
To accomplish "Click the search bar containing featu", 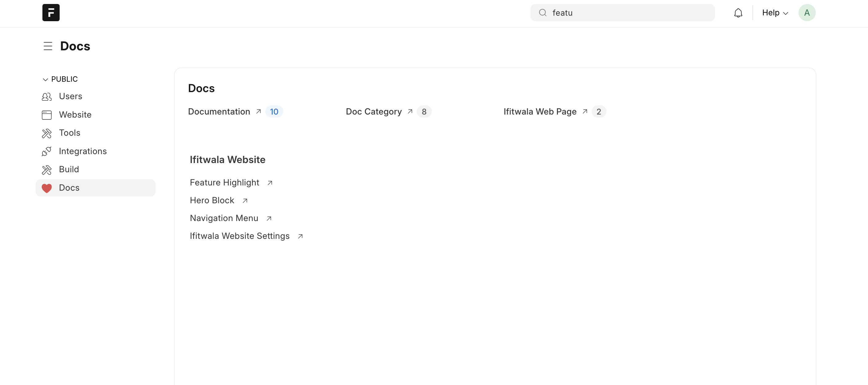I will pos(627,13).
